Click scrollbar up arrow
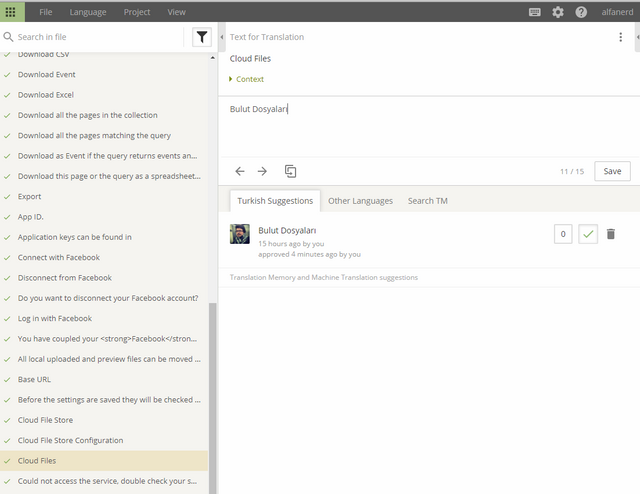Viewport: 640px width, 494px height. click(213, 58)
